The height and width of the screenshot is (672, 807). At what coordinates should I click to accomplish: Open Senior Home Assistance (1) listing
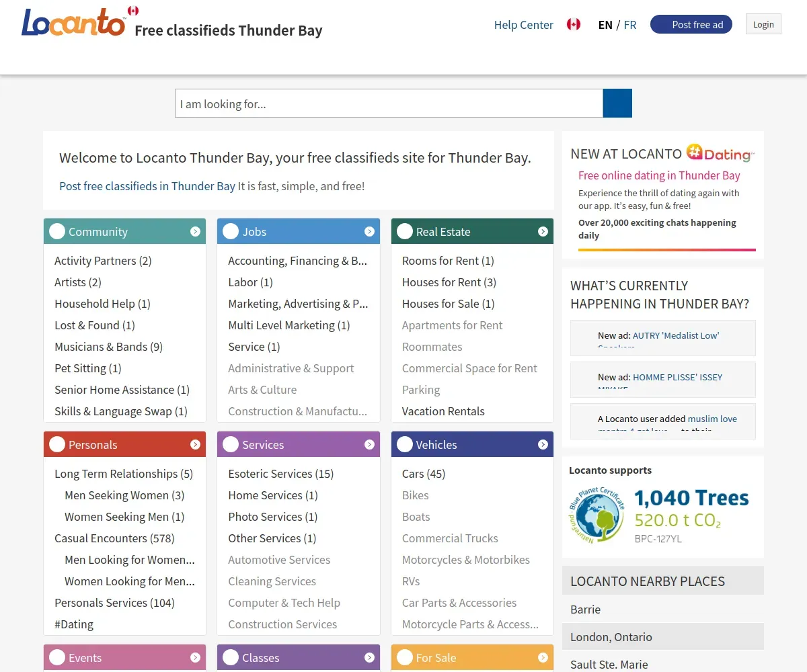(122, 390)
